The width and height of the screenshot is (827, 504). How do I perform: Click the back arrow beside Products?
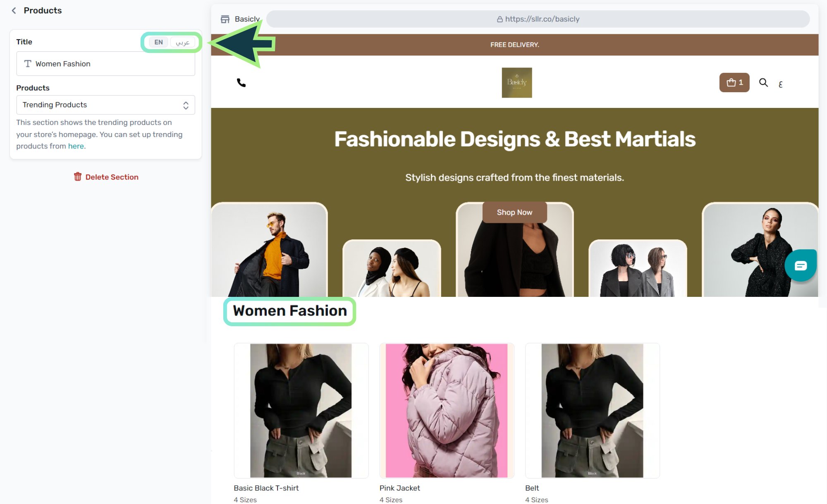[x=14, y=11]
